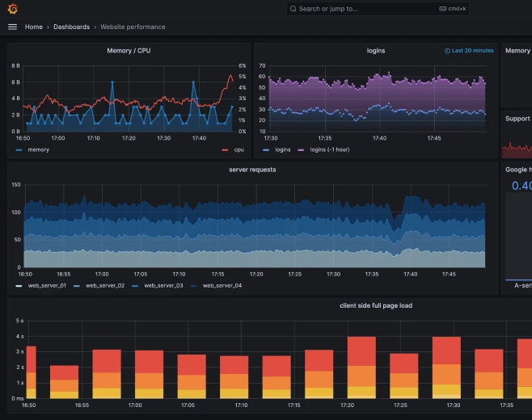Click the Last 20 minutes time override
Screen dimensions: 532x420
coord(469,51)
